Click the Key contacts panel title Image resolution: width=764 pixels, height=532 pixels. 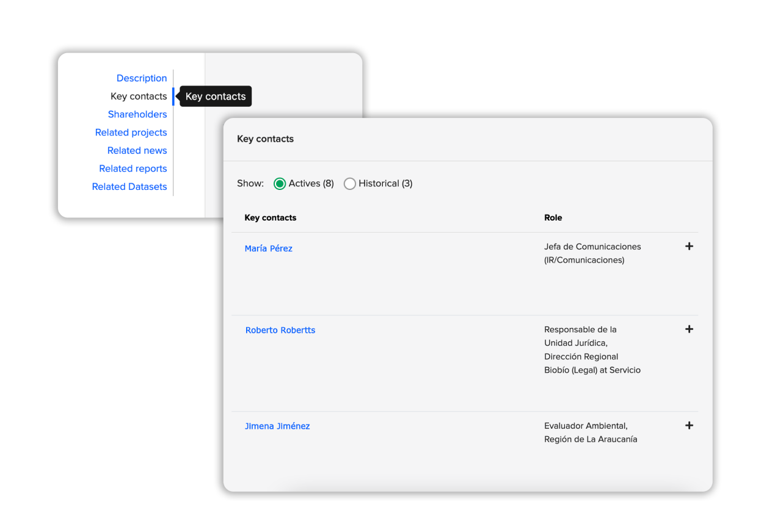(265, 139)
